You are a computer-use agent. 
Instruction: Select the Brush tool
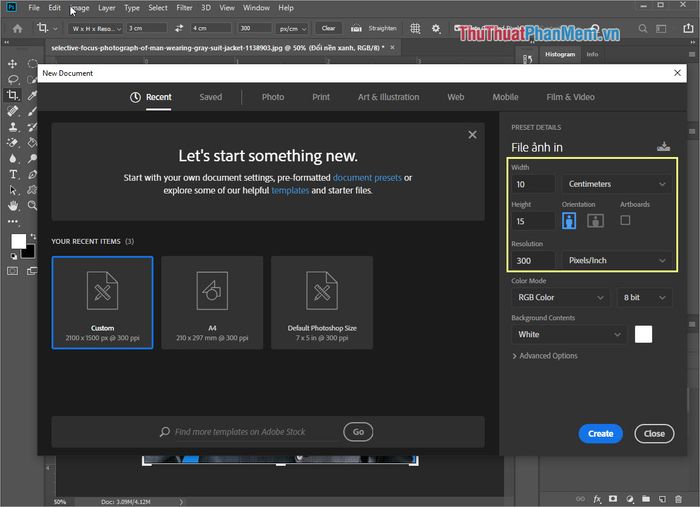[32, 111]
